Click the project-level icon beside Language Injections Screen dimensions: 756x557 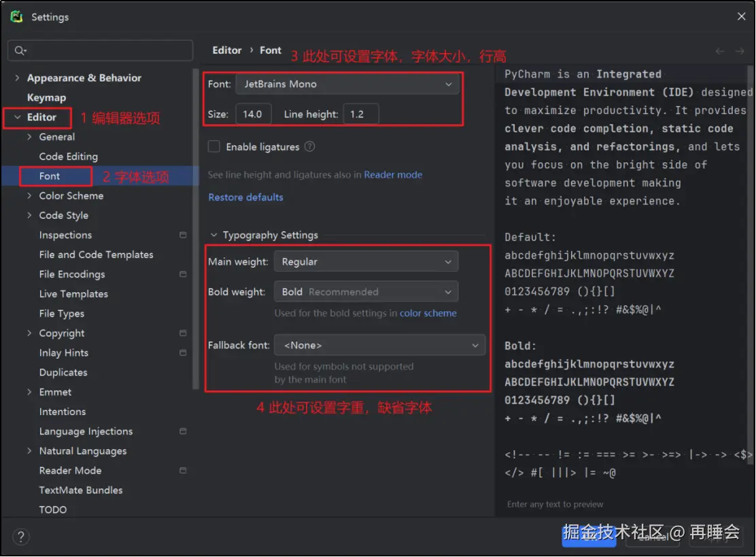(183, 431)
